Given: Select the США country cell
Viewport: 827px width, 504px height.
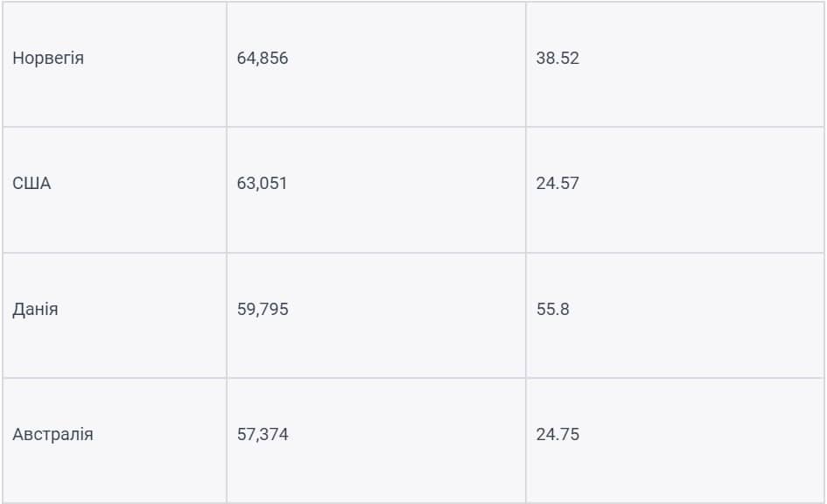Looking at the screenshot, I should pos(115,190).
